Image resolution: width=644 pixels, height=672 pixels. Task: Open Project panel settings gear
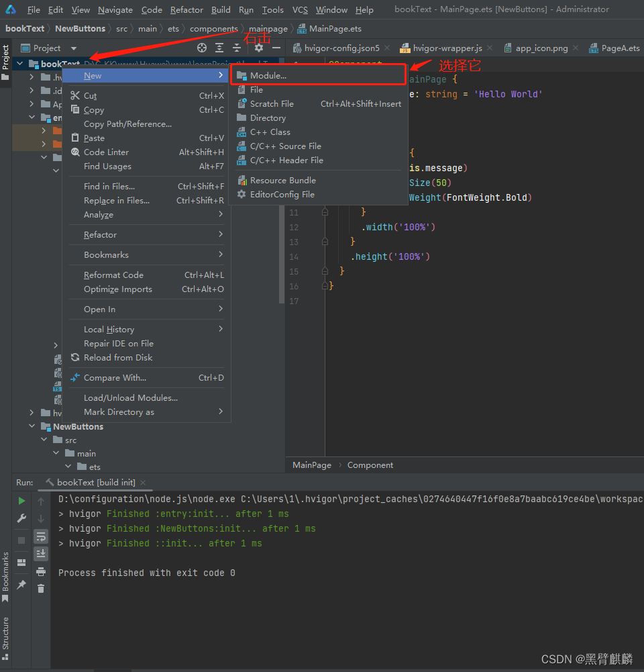tap(259, 48)
